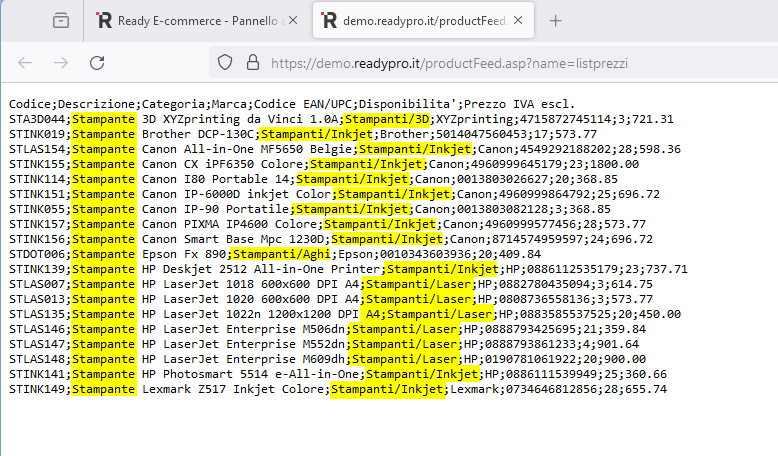Click price 655.74 in Lexmark row
The width and height of the screenshot is (778, 456).
tap(646, 389)
